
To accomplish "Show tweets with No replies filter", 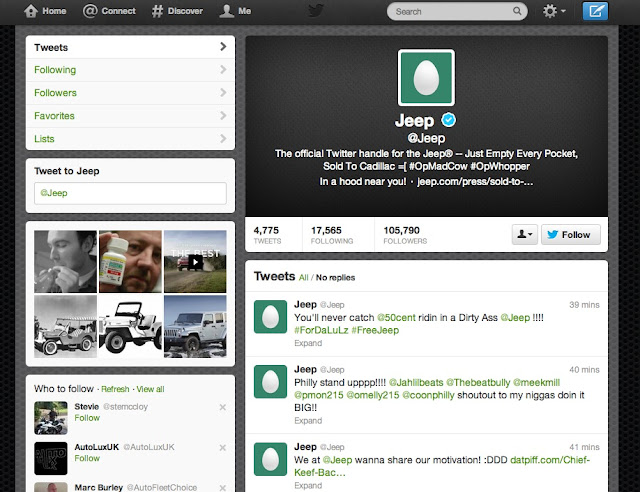I will tap(335, 277).
